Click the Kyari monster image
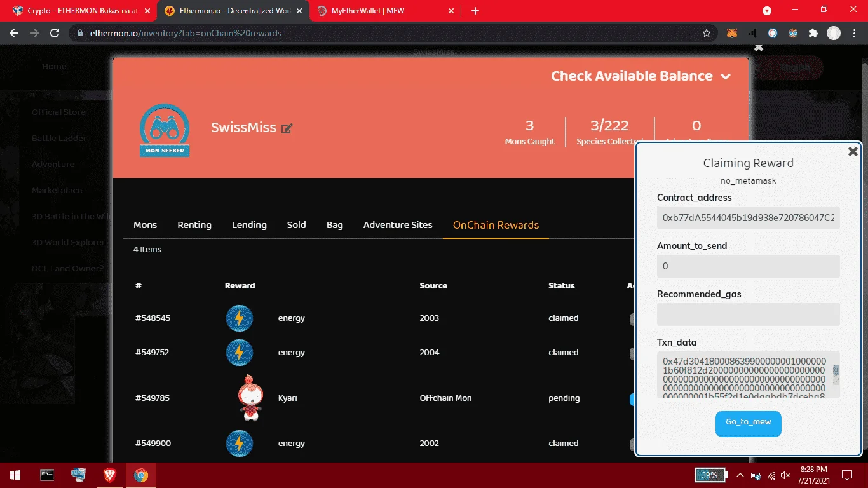The height and width of the screenshot is (488, 868). click(x=250, y=398)
